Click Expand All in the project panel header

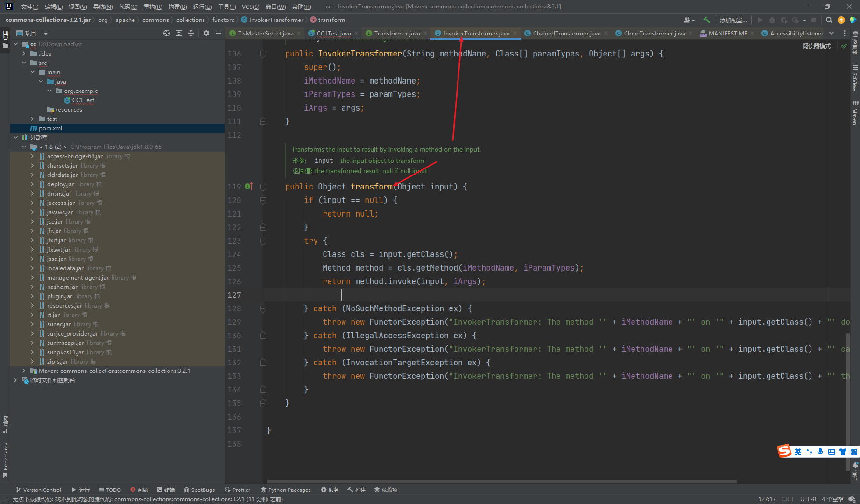click(179, 33)
